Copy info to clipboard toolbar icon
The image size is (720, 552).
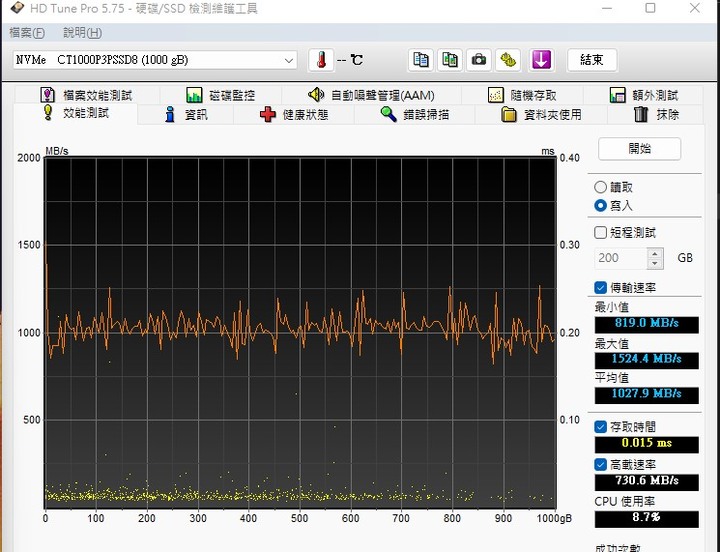click(x=421, y=60)
